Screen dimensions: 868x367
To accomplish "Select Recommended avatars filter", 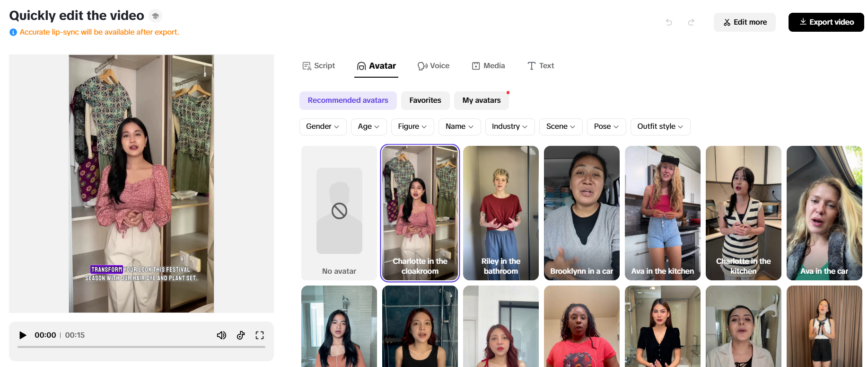I will click(x=348, y=100).
